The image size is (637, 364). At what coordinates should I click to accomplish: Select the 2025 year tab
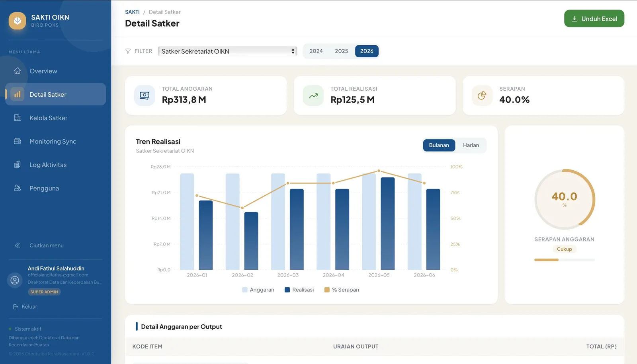[341, 51]
